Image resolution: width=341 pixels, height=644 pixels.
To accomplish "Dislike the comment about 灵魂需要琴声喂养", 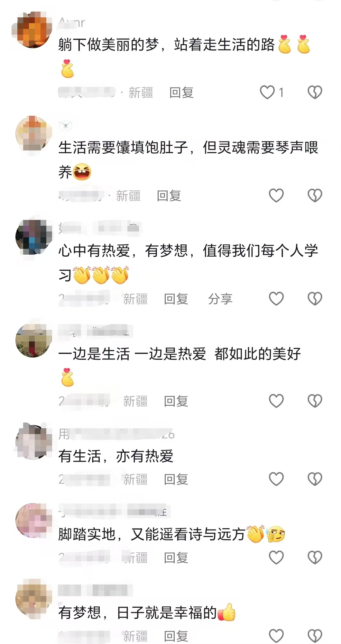I will coord(315,195).
